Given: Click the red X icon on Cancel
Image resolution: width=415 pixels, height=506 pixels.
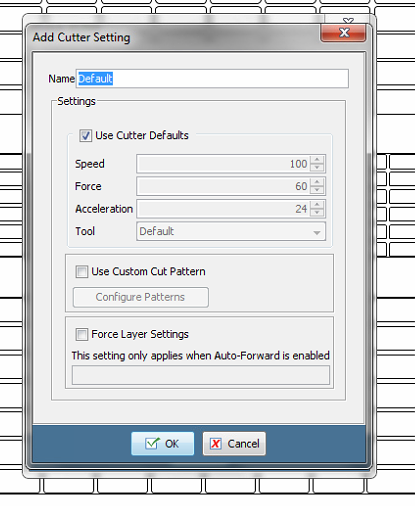Looking at the screenshot, I should 216,444.
